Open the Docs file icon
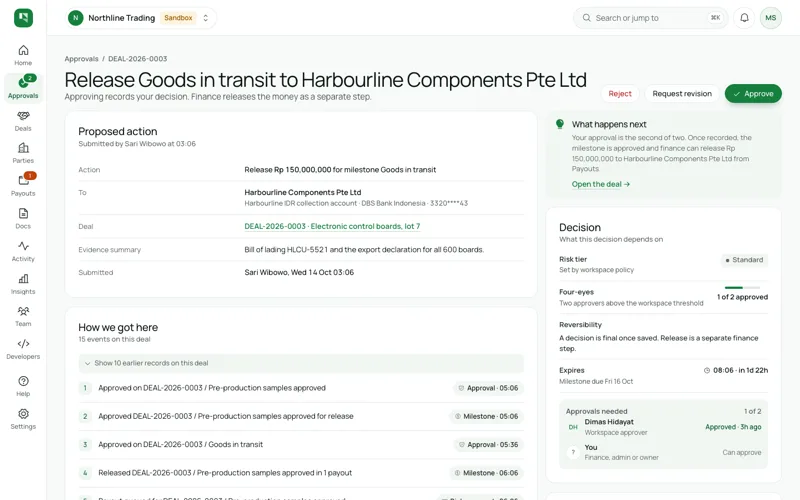Image resolution: width=800 pixels, height=500 pixels. pos(23,213)
